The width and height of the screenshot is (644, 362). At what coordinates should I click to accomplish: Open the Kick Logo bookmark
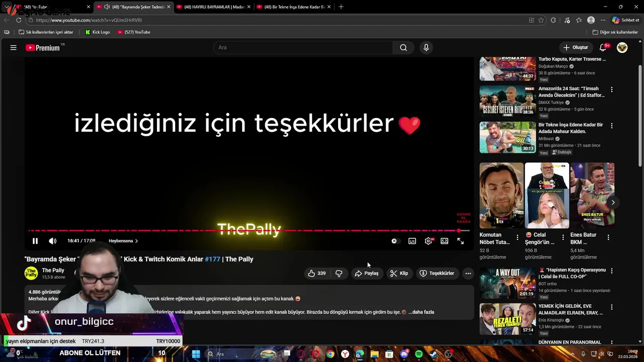click(x=97, y=32)
